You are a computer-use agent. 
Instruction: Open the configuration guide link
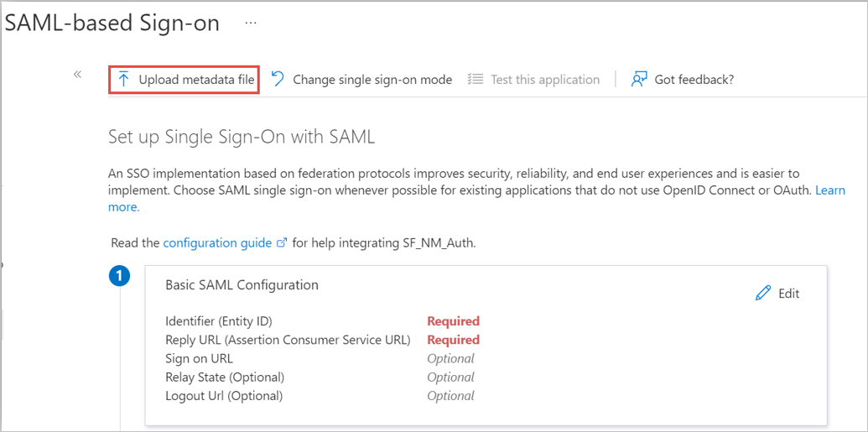coord(217,243)
